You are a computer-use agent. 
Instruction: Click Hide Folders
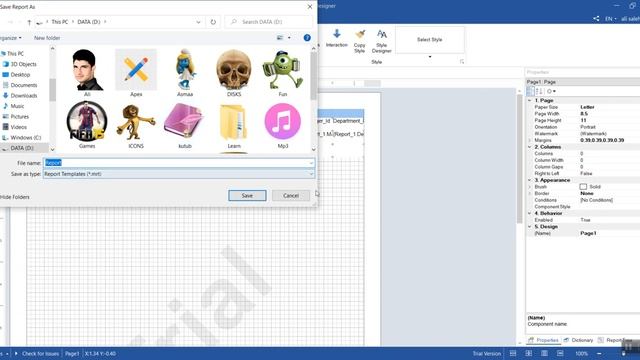(x=15, y=197)
